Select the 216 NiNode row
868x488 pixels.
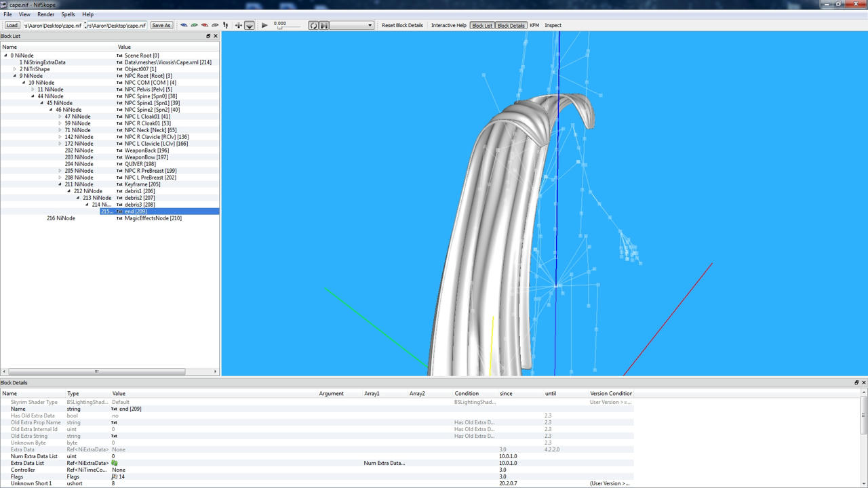coord(109,218)
